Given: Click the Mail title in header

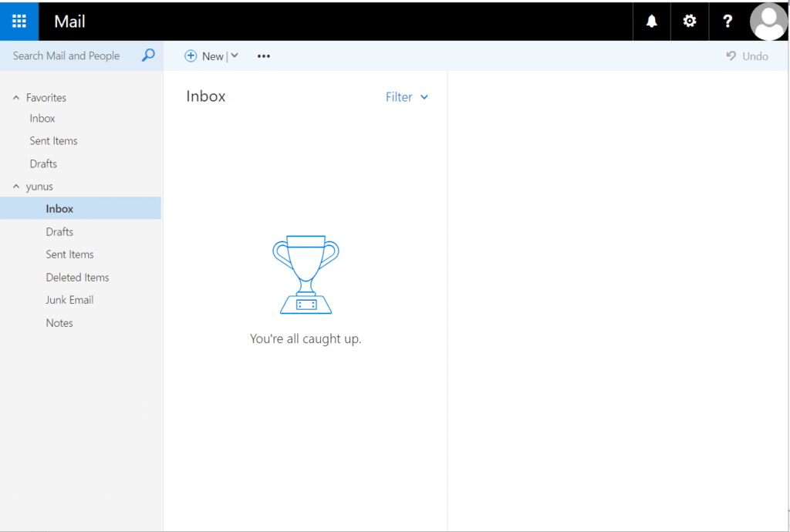Looking at the screenshot, I should coord(69,22).
